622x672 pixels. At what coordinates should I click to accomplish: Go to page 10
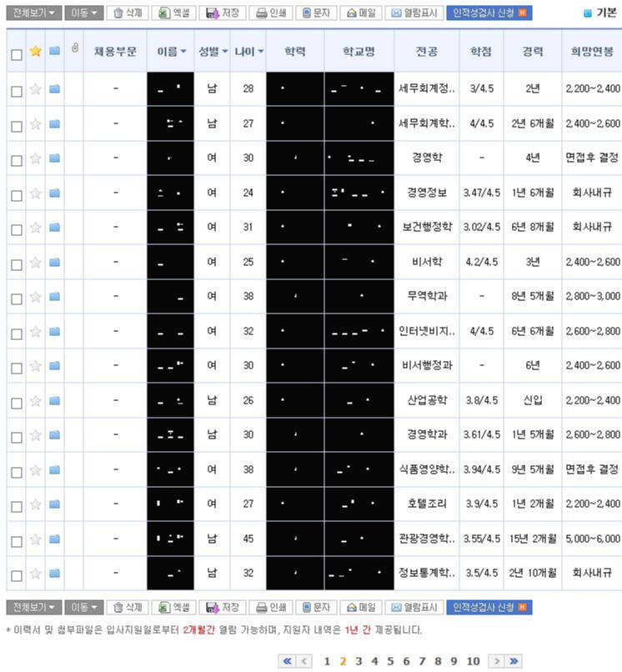coord(474,661)
